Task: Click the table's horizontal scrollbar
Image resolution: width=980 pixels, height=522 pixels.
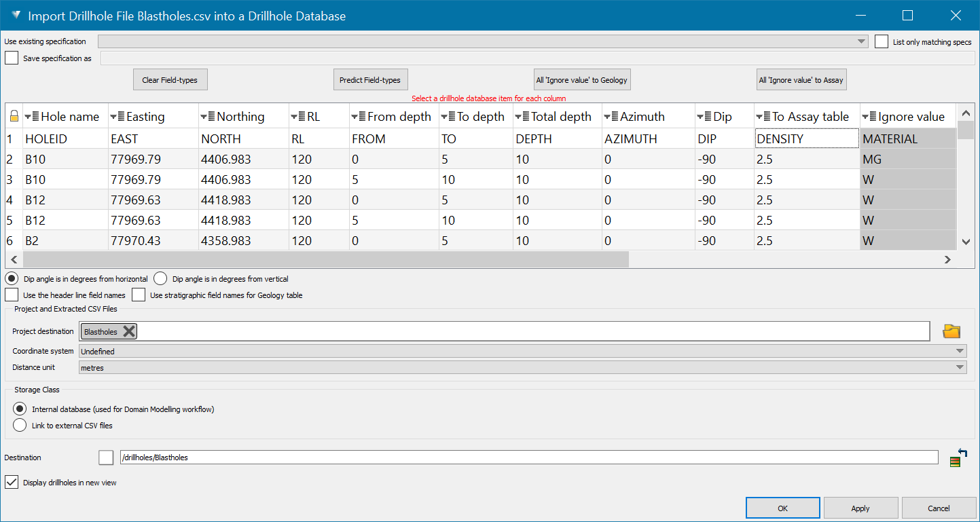Action: click(326, 259)
